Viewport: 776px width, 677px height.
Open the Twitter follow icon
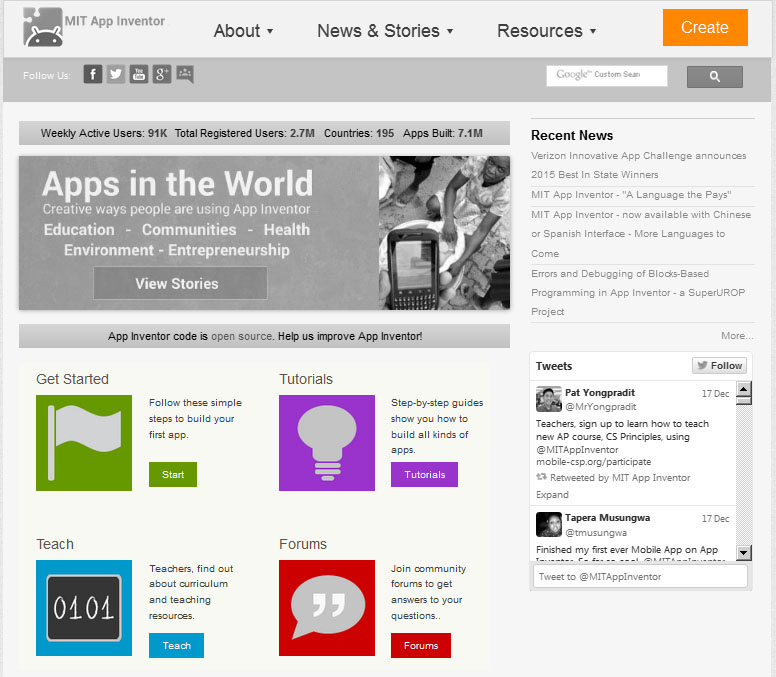coord(116,74)
